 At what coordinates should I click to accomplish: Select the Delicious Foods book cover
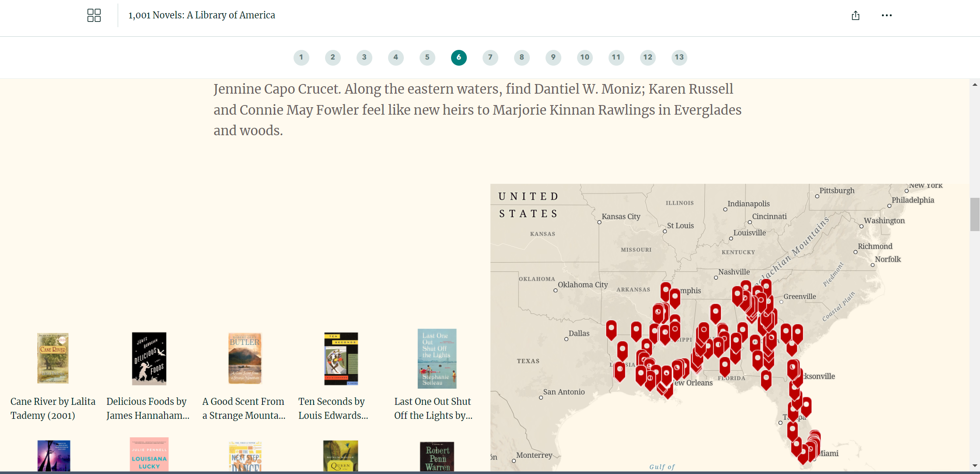[x=149, y=358]
